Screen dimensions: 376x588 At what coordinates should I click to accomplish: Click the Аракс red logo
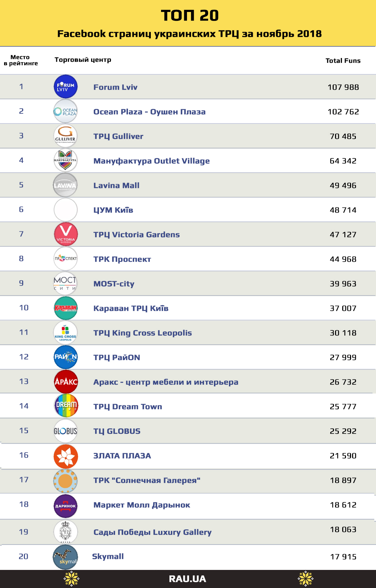(x=66, y=381)
